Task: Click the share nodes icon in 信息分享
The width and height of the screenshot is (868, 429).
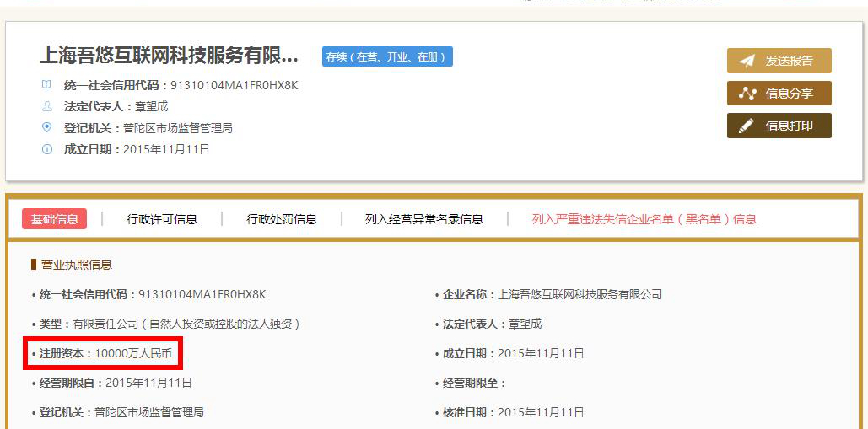Action: (x=747, y=94)
